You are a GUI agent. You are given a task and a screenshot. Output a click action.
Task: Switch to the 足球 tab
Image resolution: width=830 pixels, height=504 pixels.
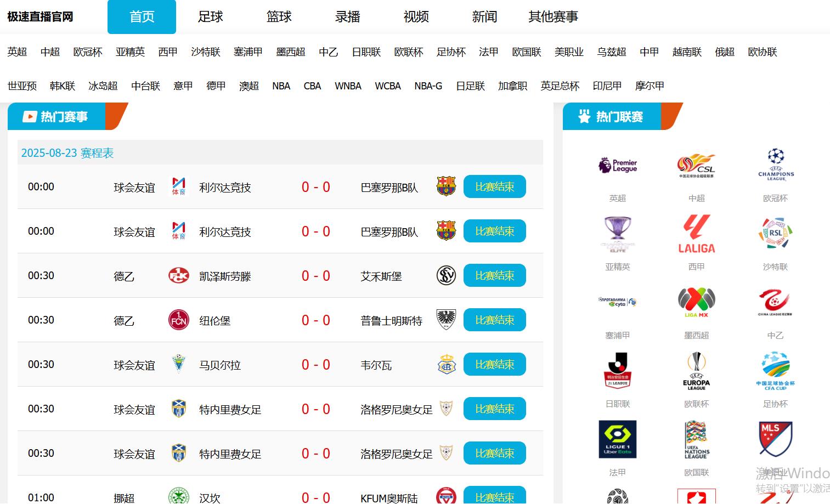[x=210, y=17]
